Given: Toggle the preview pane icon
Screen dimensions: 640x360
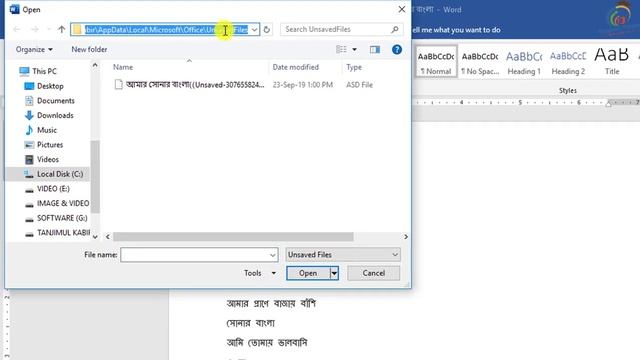Looking at the screenshot, I should pos(375,49).
